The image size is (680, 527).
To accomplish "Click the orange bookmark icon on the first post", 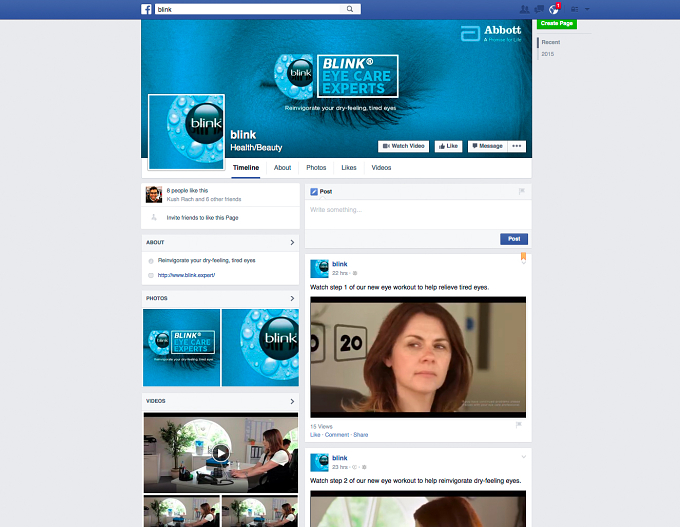I will tap(523, 257).
